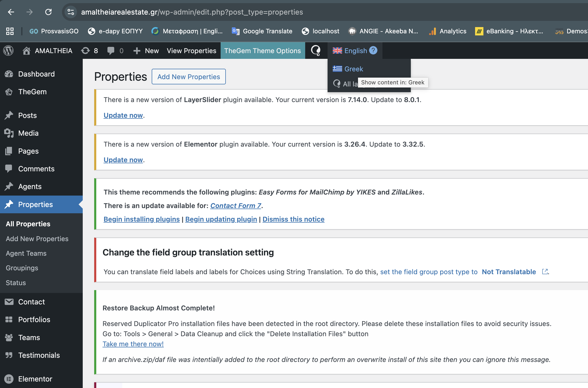Select Greek from language menu

coord(353,69)
